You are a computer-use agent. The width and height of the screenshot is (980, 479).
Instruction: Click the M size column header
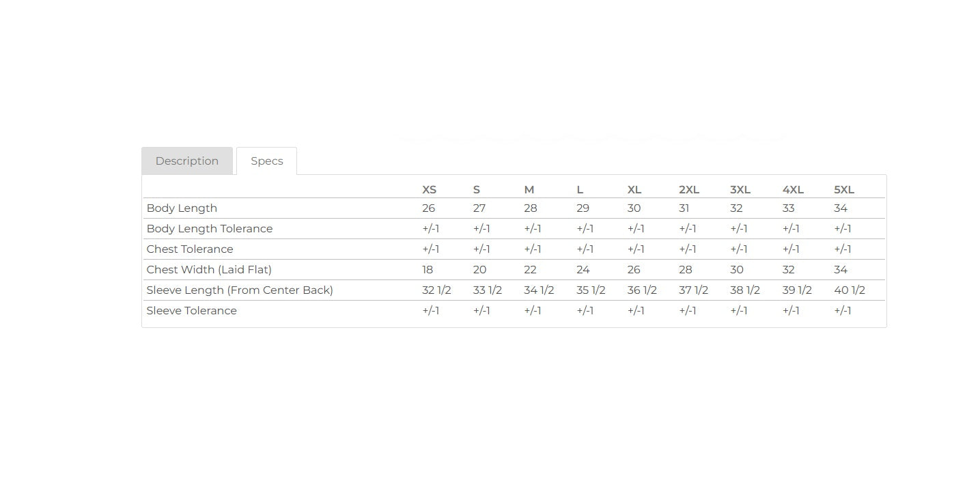pos(529,190)
